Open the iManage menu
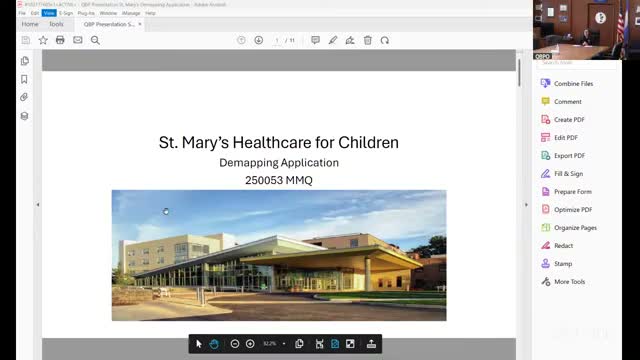The image size is (640, 360). [131, 13]
